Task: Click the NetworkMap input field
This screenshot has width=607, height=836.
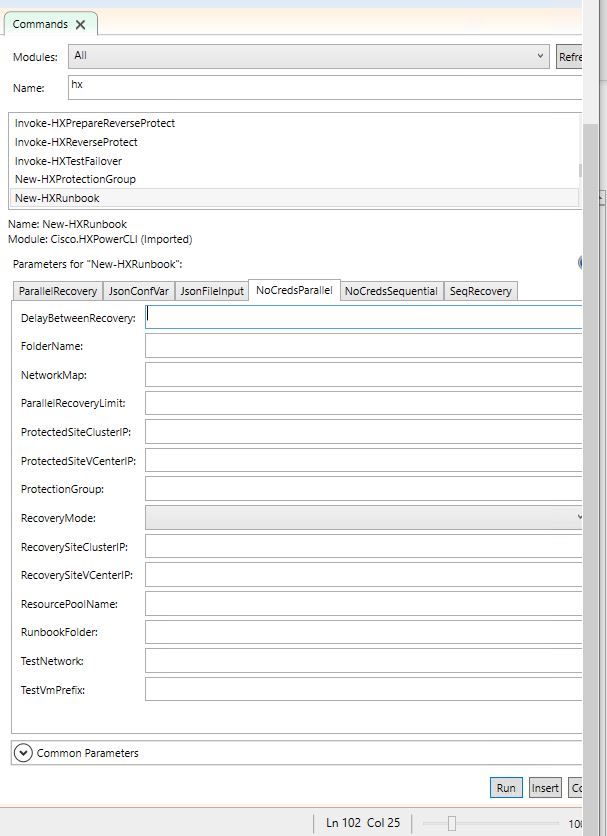Action: 363,375
